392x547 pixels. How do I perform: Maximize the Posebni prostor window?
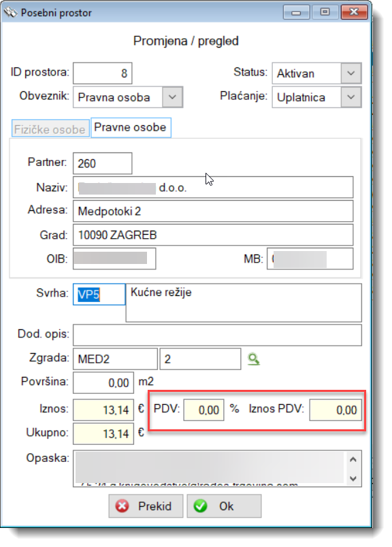[x=325, y=12]
